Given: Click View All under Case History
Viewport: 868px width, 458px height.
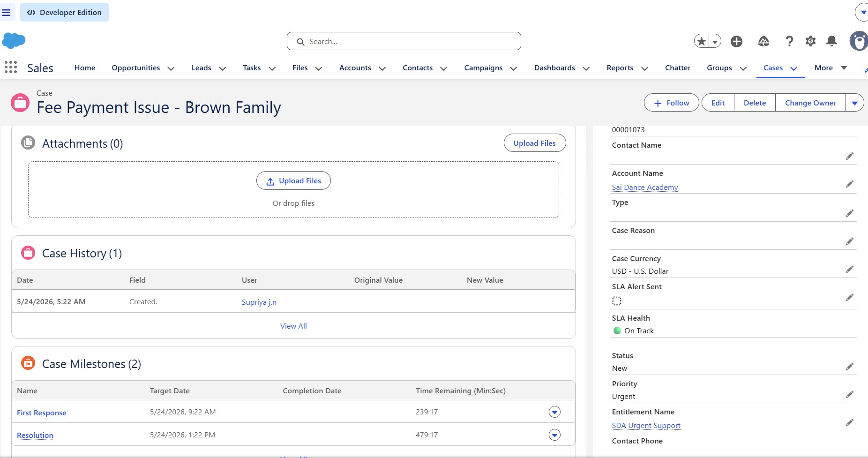Looking at the screenshot, I should (x=293, y=326).
